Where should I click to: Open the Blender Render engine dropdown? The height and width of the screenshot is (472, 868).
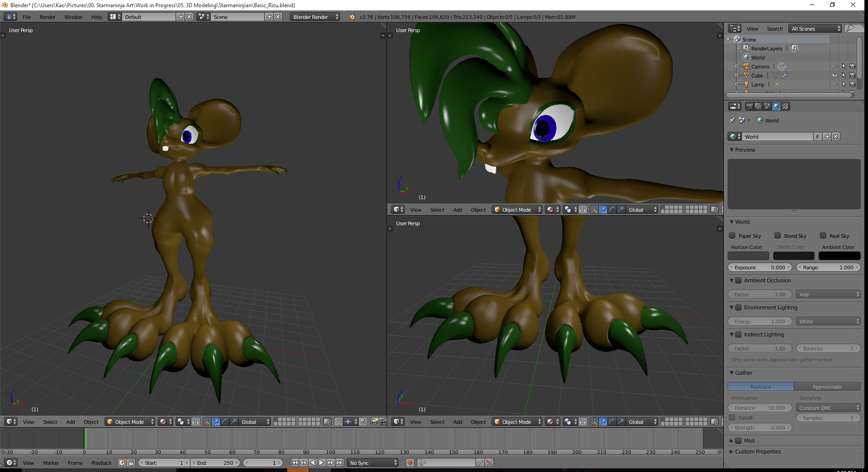point(315,17)
